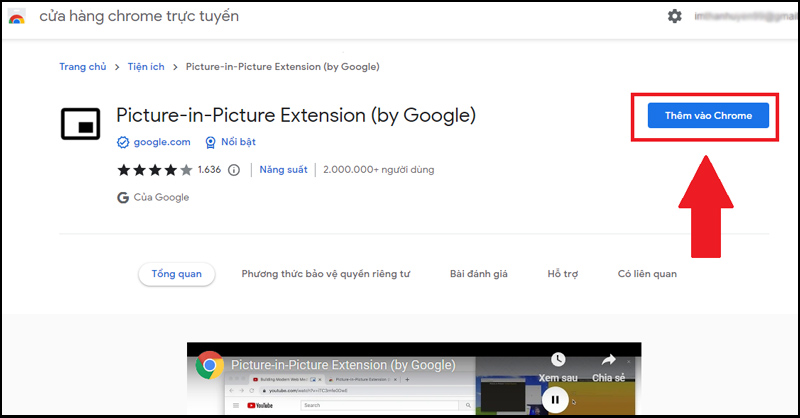Click the Thêm vào Chrome button
This screenshot has height=418, width=800.
(x=708, y=115)
